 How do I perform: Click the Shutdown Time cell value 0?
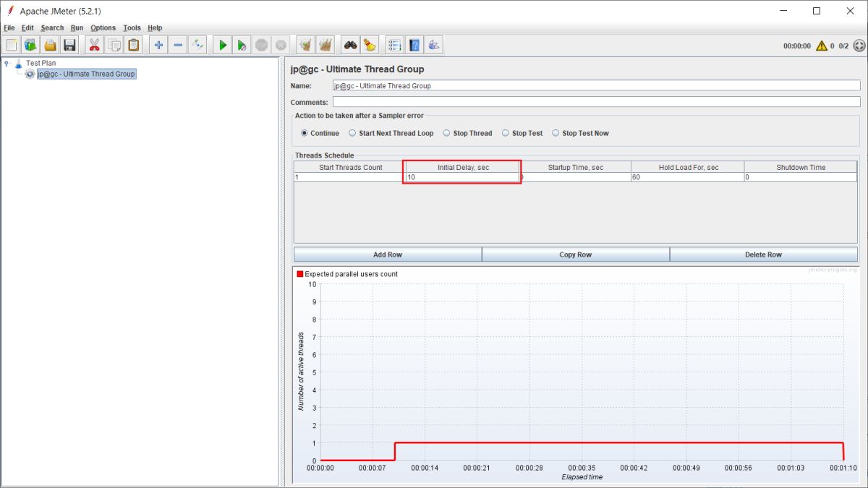coord(801,177)
